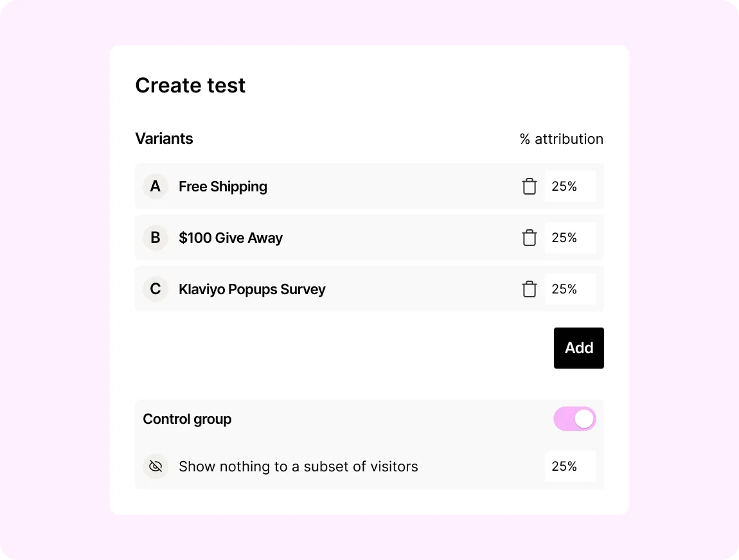
Task: Select the 25% field for Klaviyo Popups Survey
Action: point(570,289)
